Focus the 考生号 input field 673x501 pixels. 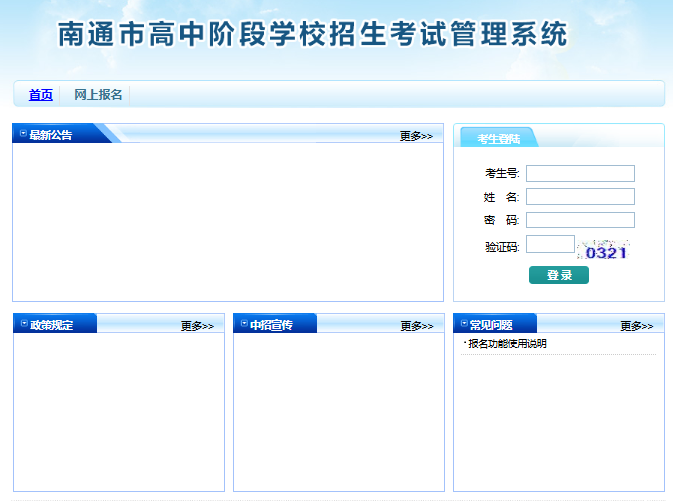coord(580,173)
